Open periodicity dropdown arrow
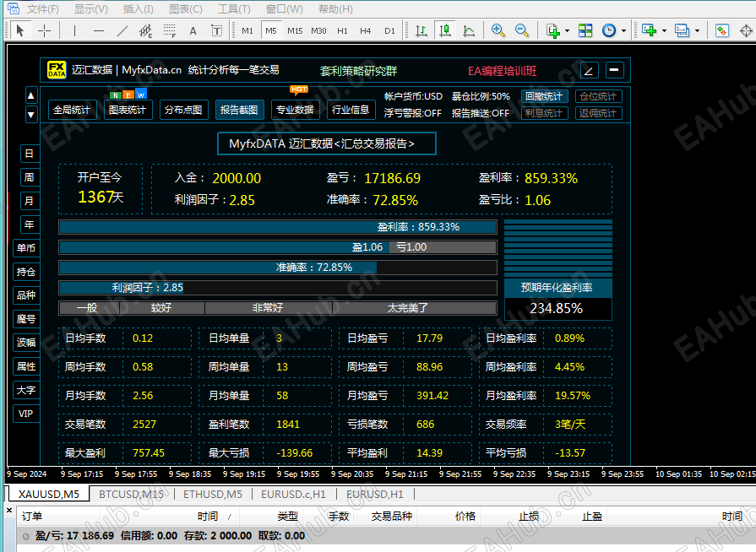 tap(623, 31)
